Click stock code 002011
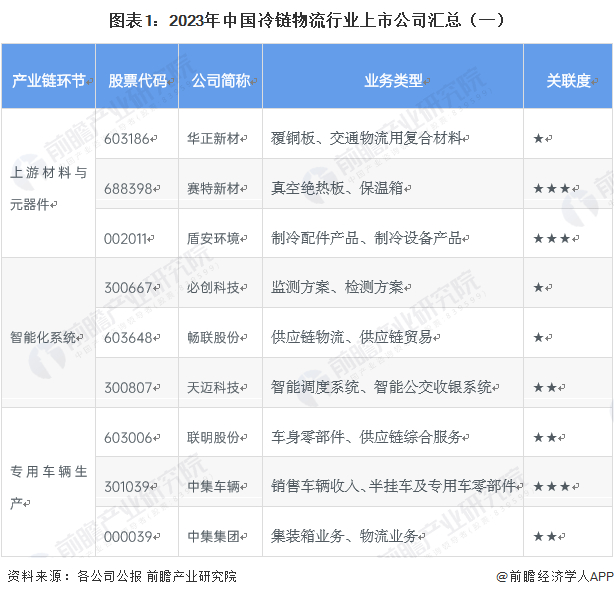The width and height of the screenshot is (614, 597). click(125, 238)
